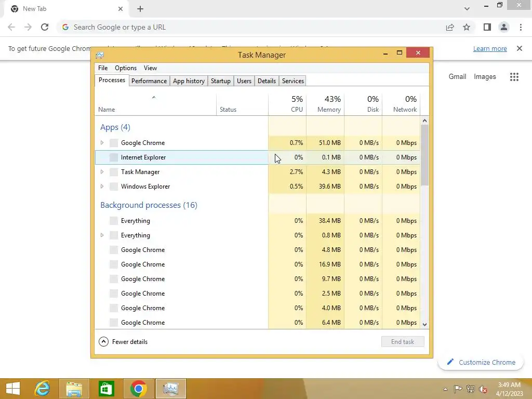Select the Windows Explorer process name
Viewport: 532px width, 399px height.
coord(145,187)
